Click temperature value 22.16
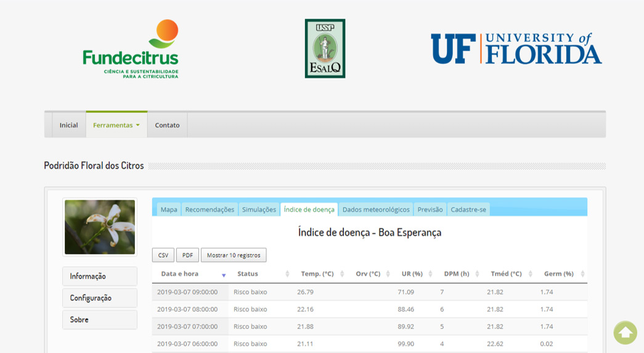The height and width of the screenshot is (353, 644). point(305,309)
